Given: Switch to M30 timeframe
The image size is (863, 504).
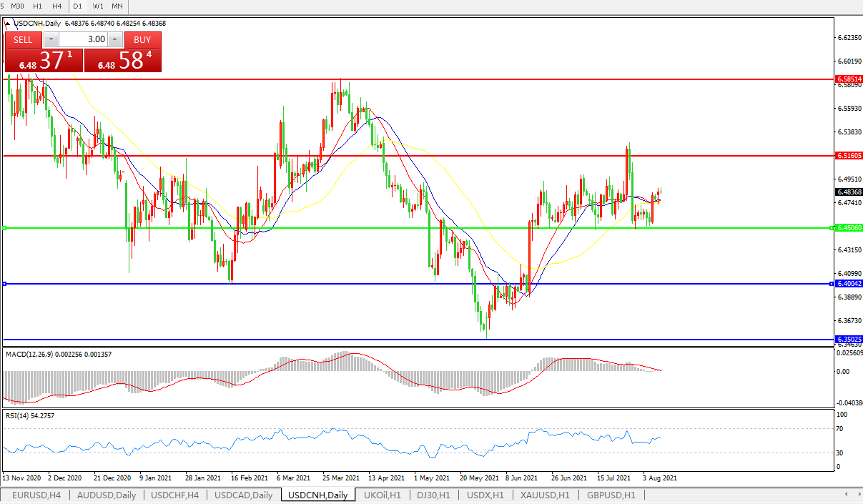Looking at the screenshot, I should pos(18,6).
